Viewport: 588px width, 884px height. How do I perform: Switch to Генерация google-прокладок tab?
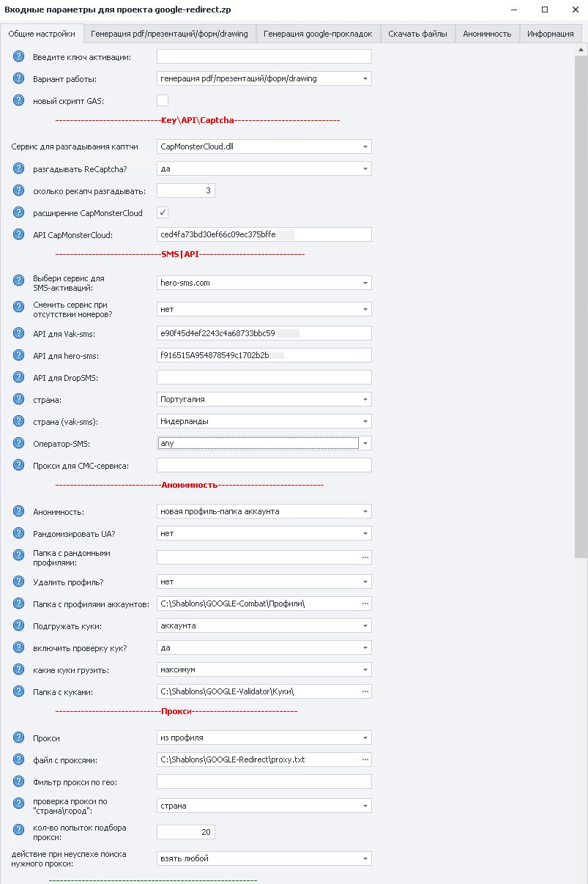318,34
